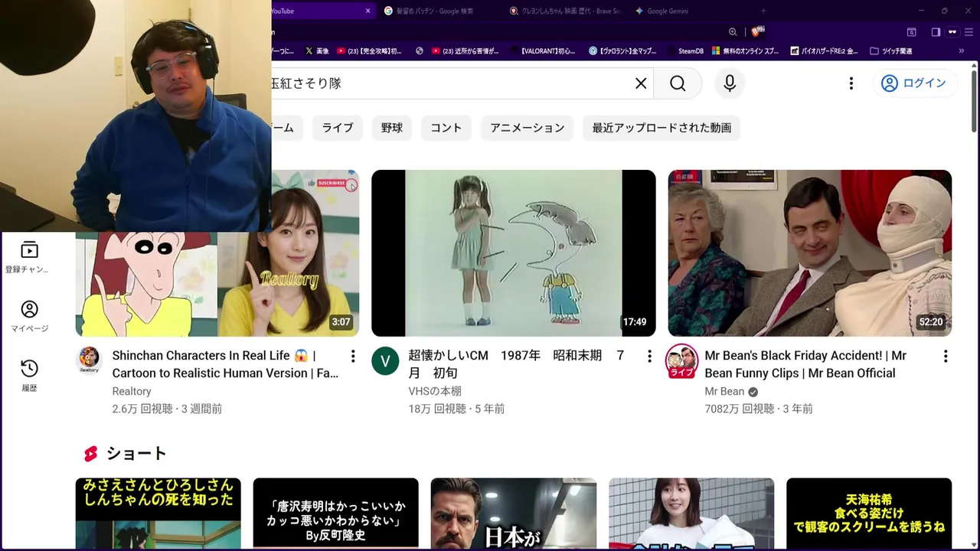Open the Brave hamburger main menu
Image resolution: width=980 pixels, height=551 pixels.
(969, 32)
